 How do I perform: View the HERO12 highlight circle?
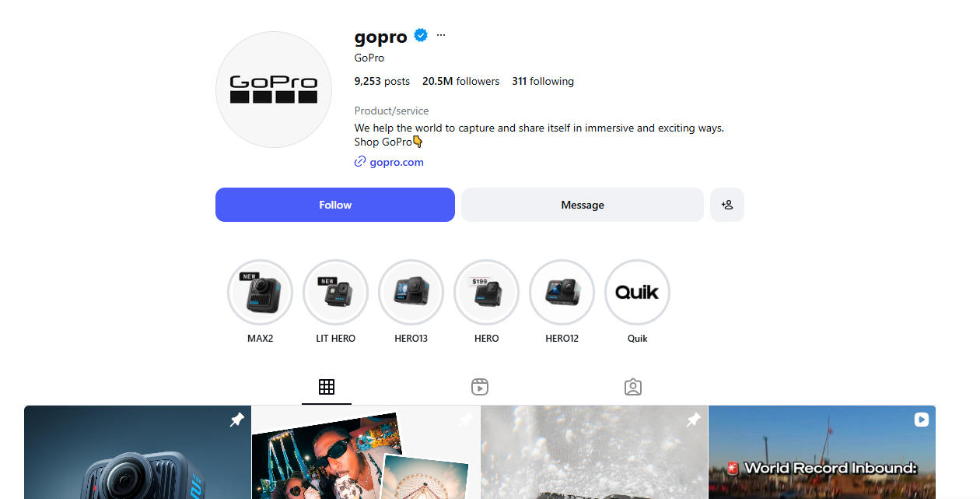pos(562,292)
